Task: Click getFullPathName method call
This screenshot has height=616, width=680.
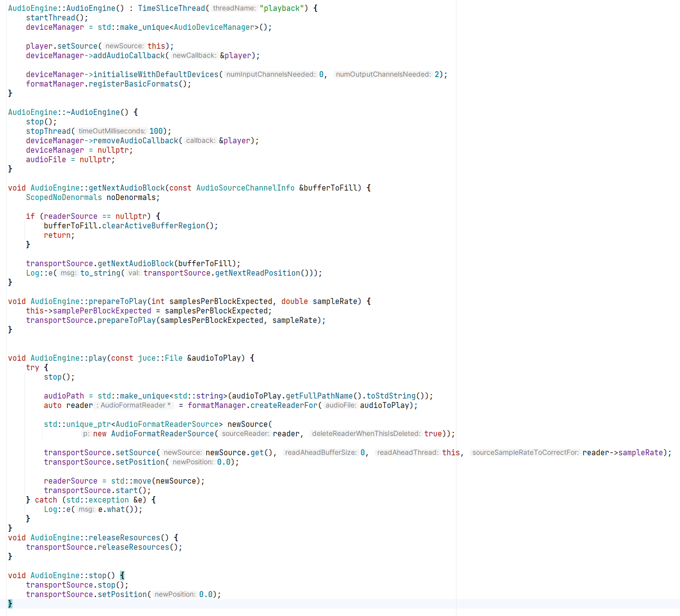Action: (x=319, y=396)
